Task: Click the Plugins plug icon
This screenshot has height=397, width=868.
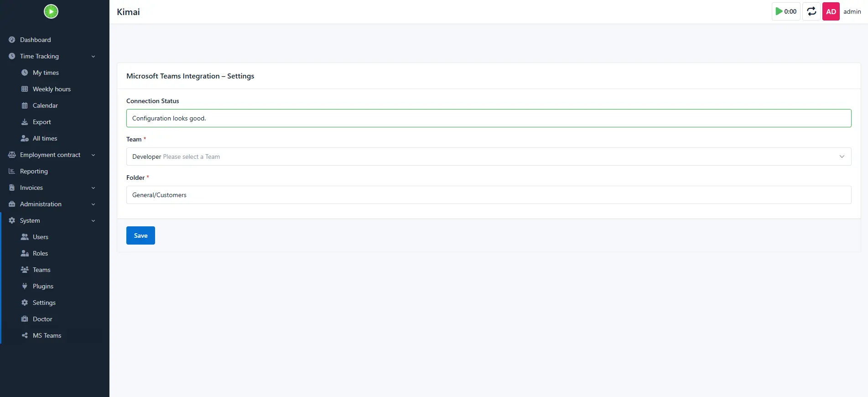Action: (x=25, y=286)
